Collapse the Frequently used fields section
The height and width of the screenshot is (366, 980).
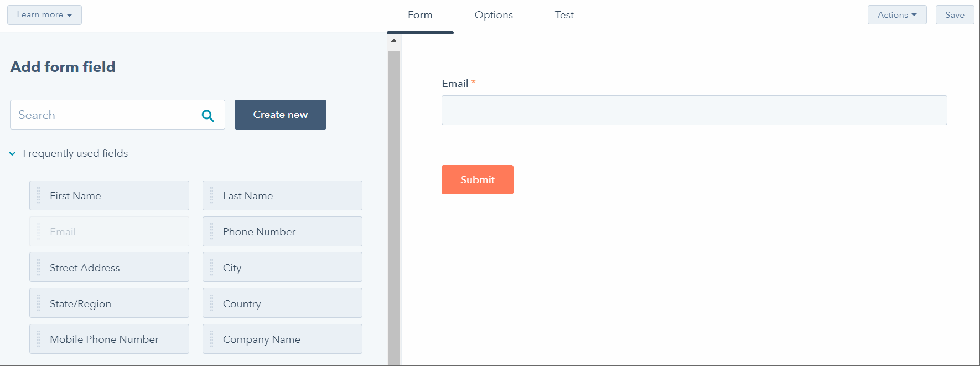click(x=12, y=153)
